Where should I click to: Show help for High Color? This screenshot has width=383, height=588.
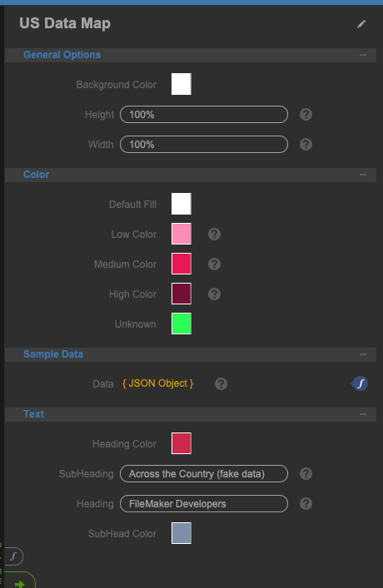coord(215,294)
